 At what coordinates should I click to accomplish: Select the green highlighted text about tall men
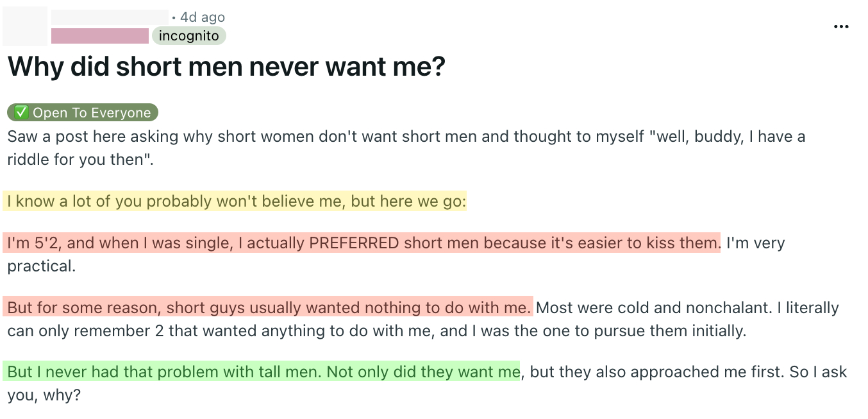[x=263, y=372]
